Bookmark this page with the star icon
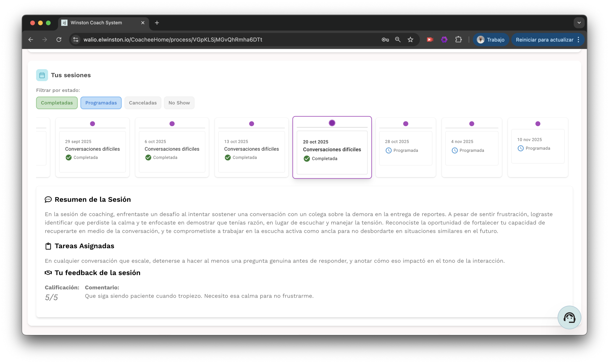Image resolution: width=609 pixels, height=364 pixels. click(x=410, y=40)
